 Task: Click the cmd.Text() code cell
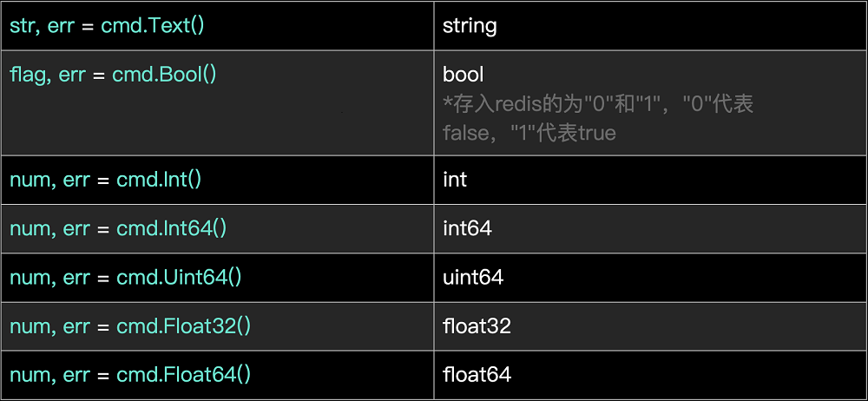click(218, 25)
